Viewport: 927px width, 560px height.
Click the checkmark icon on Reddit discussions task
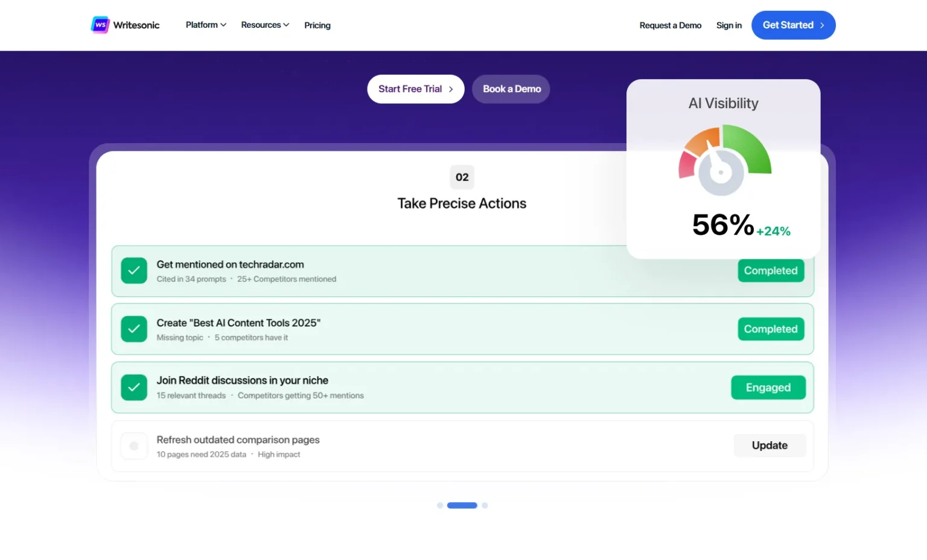coord(134,387)
